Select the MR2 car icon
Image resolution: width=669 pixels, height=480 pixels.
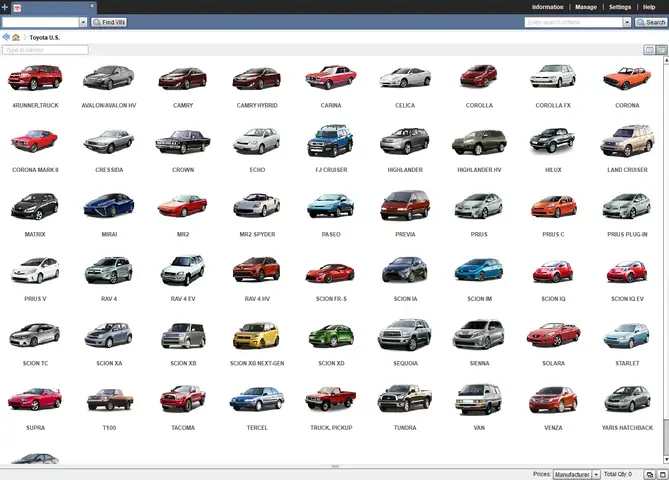click(x=183, y=206)
